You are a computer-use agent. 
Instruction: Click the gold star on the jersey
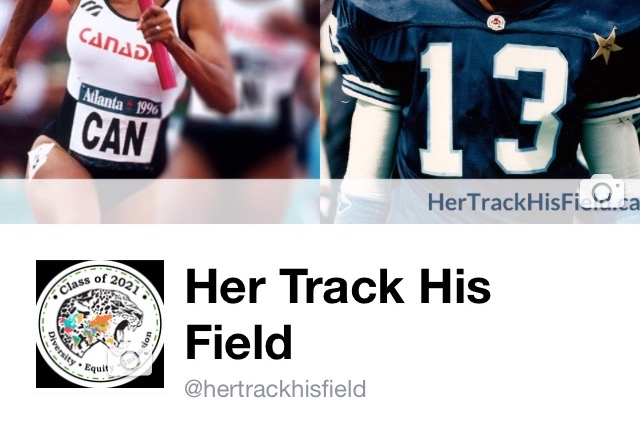[607, 45]
